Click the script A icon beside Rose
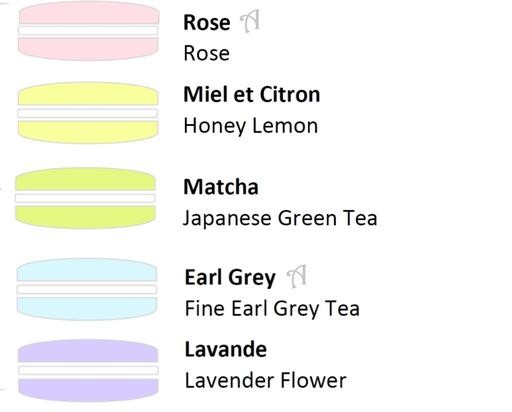 pos(250,22)
